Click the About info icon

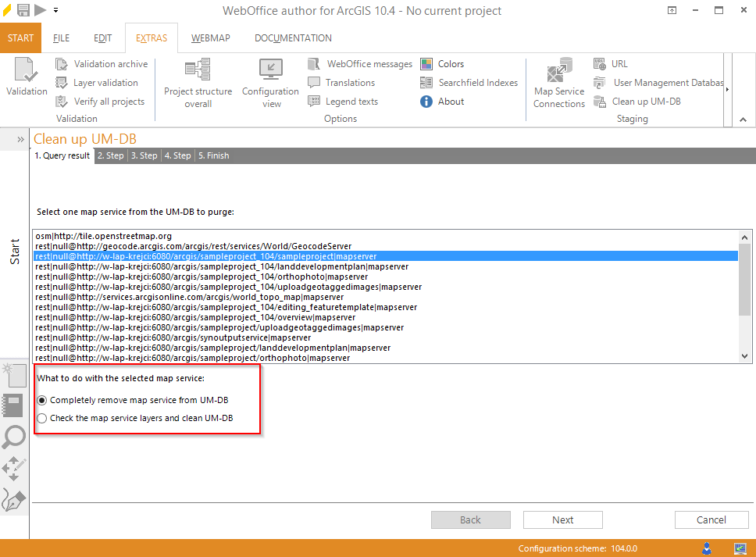pyautogui.click(x=426, y=102)
